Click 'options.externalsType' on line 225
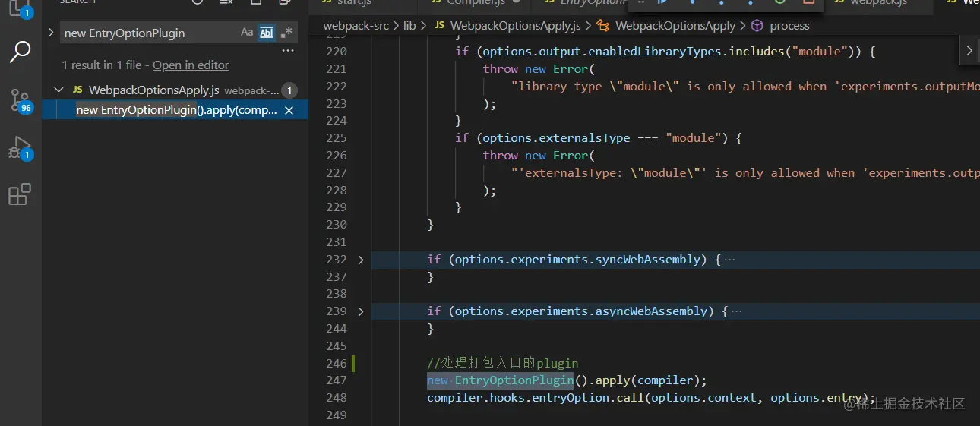The height and width of the screenshot is (426, 980). point(556,138)
